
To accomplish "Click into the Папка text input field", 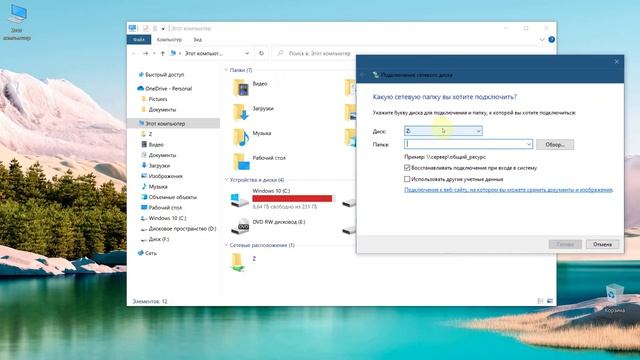I will (x=464, y=144).
